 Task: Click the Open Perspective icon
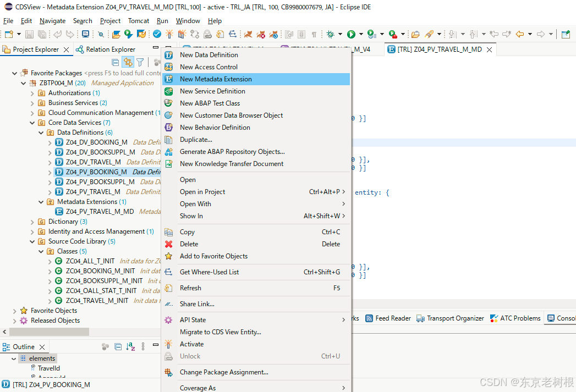pyautogui.click(x=566, y=35)
